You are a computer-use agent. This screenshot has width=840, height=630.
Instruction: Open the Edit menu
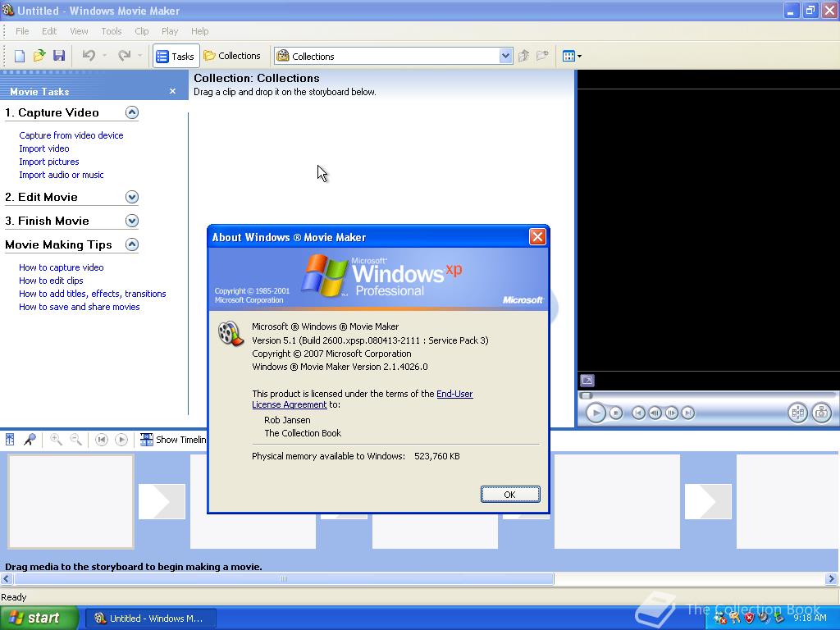click(x=49, y=31)
